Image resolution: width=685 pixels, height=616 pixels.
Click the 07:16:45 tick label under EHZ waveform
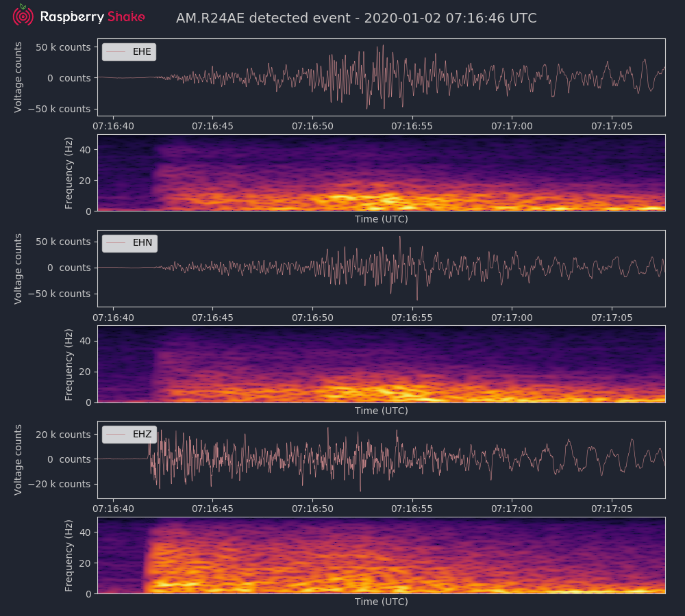pyautogui.click(x=212, y=509)
